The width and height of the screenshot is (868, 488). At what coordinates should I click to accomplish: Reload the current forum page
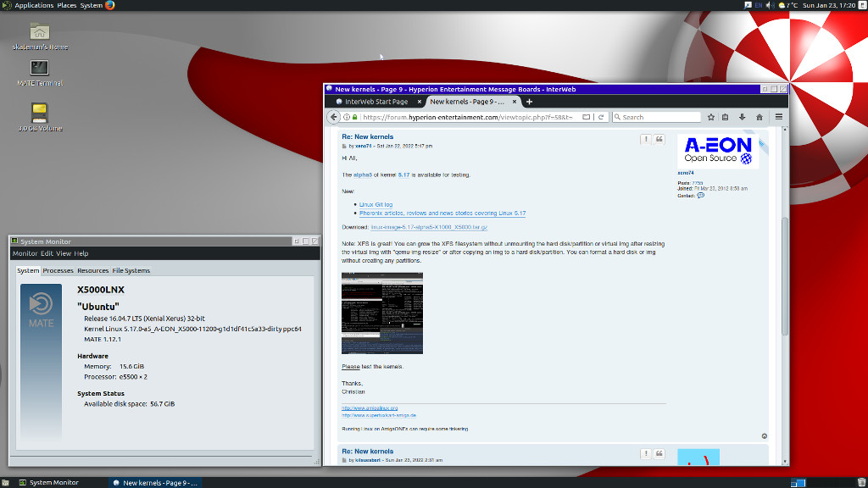[601, 117]
